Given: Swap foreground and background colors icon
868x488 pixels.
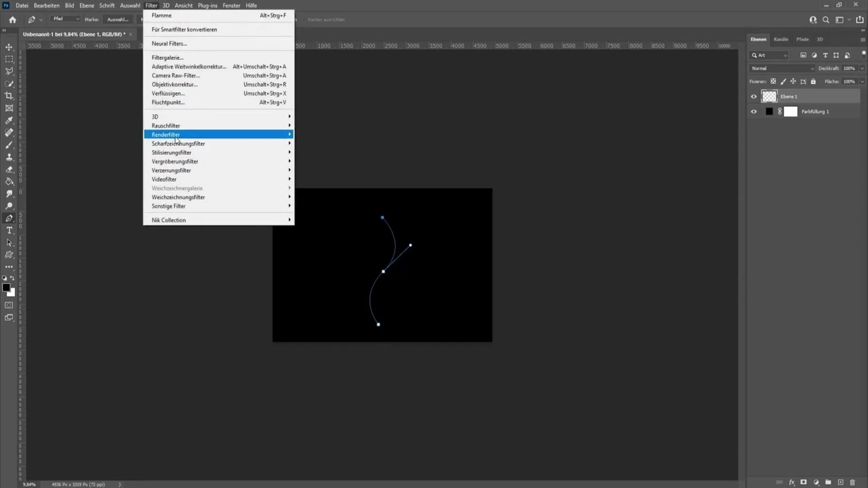Looking at the screenshot, I should [x=12, y=278].
